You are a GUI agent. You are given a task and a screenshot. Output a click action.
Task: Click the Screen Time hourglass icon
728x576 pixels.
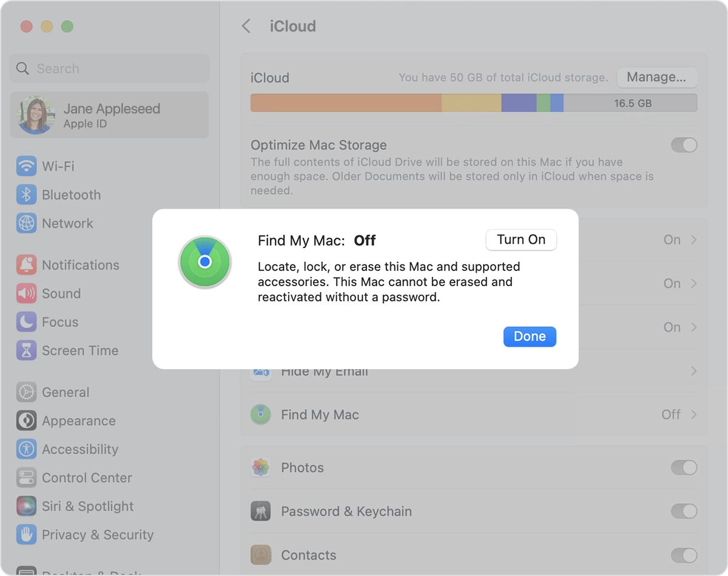26,350
